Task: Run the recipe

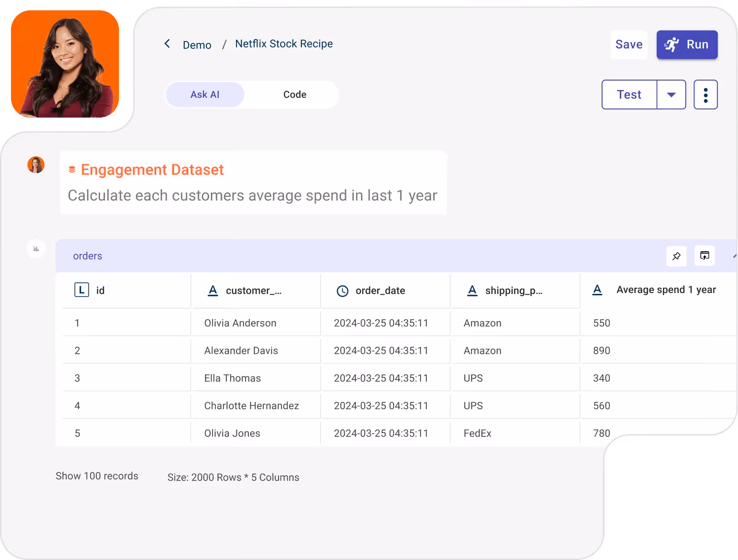Action: pos(687,44)
